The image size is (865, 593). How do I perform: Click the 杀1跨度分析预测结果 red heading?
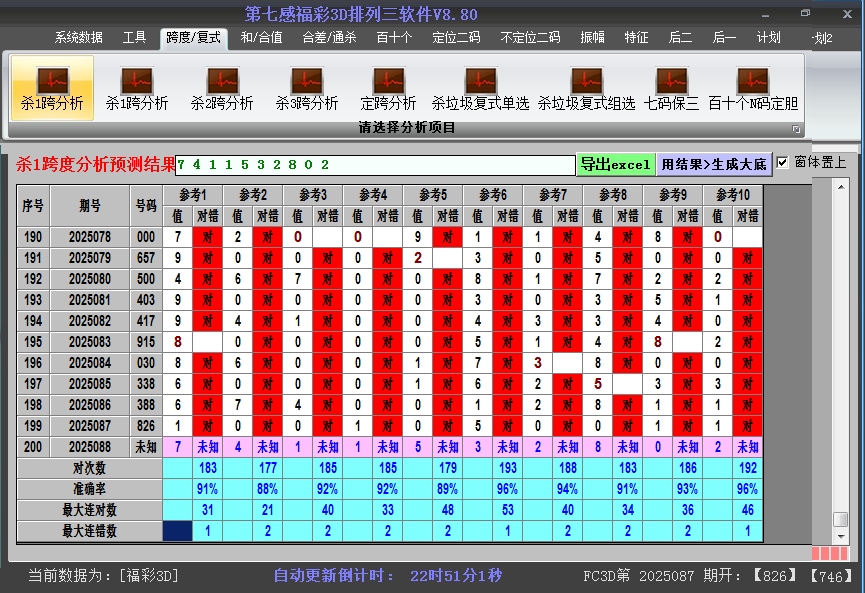(95, 164)
